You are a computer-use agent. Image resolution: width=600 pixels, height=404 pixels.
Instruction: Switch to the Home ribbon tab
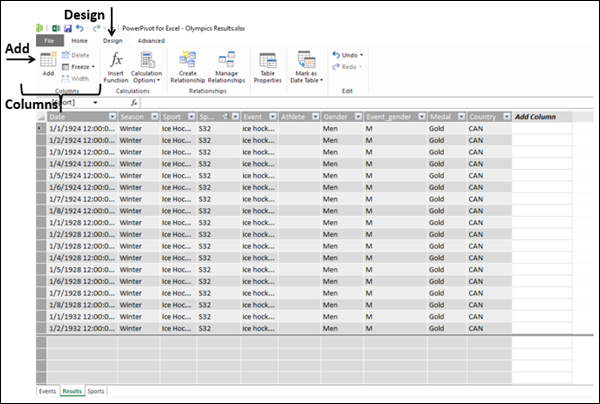click(x=80, y=41)
